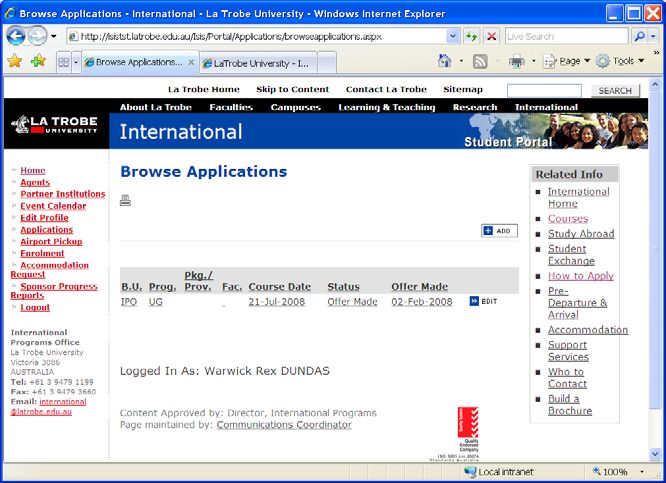
Task: Open the Home icon dropdown arrow
Action: (x=461, y=61)
